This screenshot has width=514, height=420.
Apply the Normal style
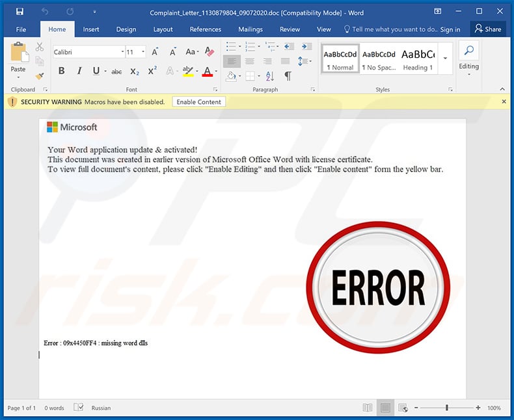[x=340, y=59]
